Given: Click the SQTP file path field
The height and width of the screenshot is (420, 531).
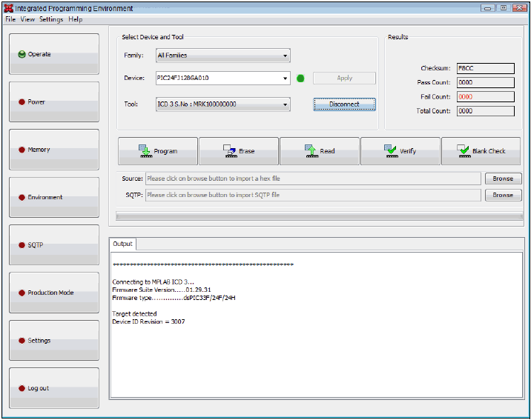Looking at the screenshot, I should coord(312,195).
